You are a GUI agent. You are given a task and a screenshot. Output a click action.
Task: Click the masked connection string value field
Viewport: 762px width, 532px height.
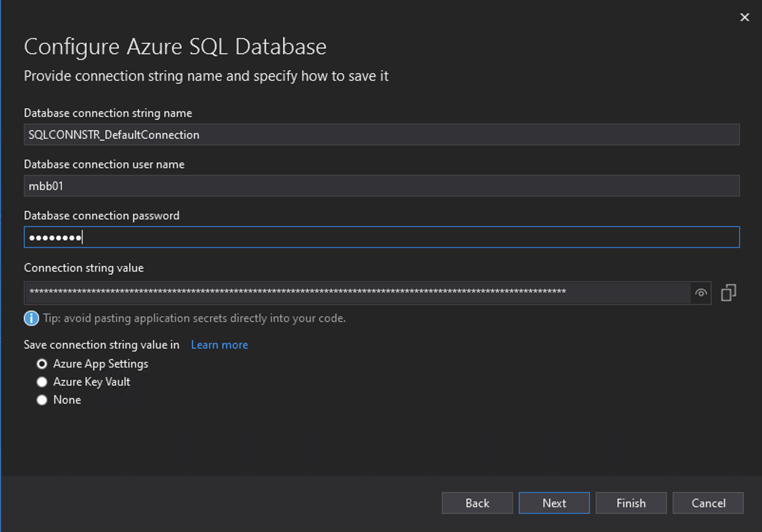click(x=333, y=293)
